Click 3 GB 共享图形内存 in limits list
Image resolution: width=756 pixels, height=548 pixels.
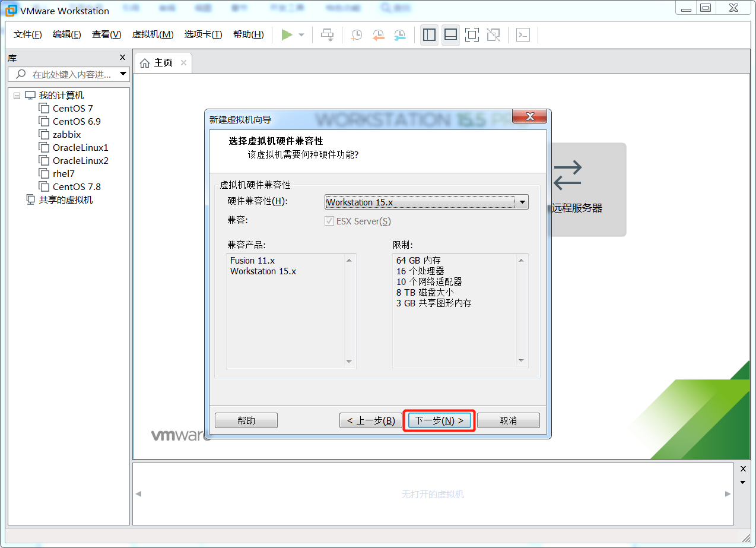pos(434,303)
